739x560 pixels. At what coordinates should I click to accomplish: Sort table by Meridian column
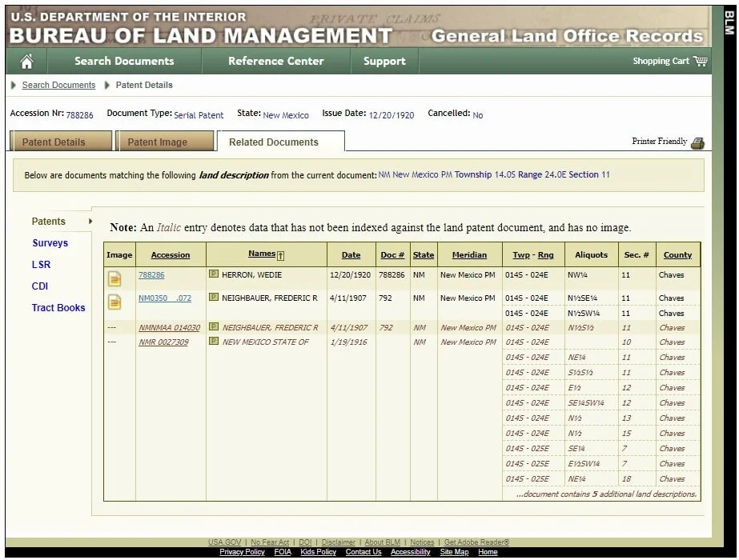(469, 255)
